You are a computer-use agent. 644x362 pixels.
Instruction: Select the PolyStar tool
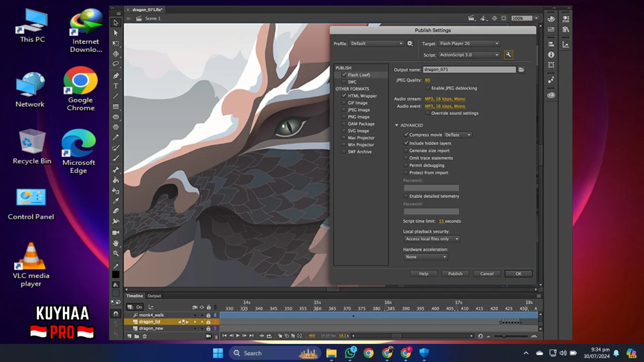coord(116,127)
